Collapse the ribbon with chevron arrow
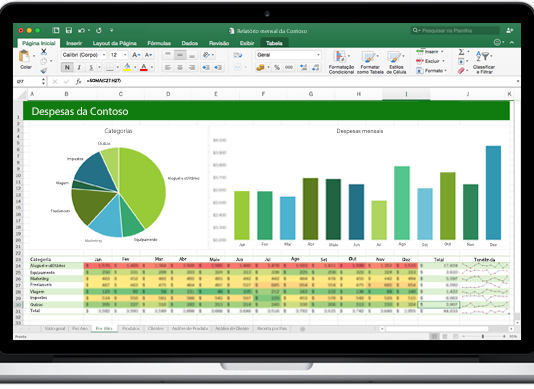Viewport: 534px width, 389px height. coord(512,43)
